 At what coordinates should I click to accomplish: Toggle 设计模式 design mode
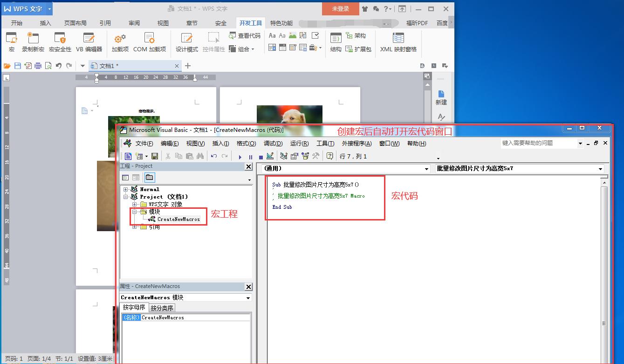187,42
